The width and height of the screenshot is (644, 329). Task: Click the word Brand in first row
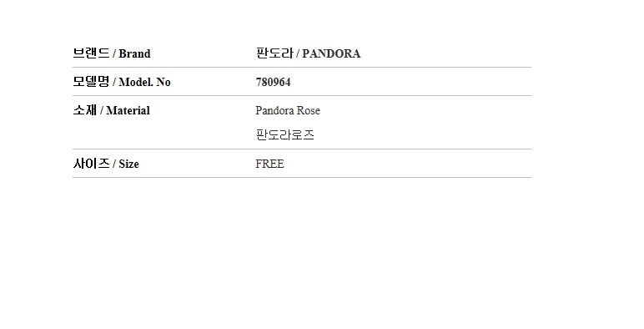tap(134, 54)
